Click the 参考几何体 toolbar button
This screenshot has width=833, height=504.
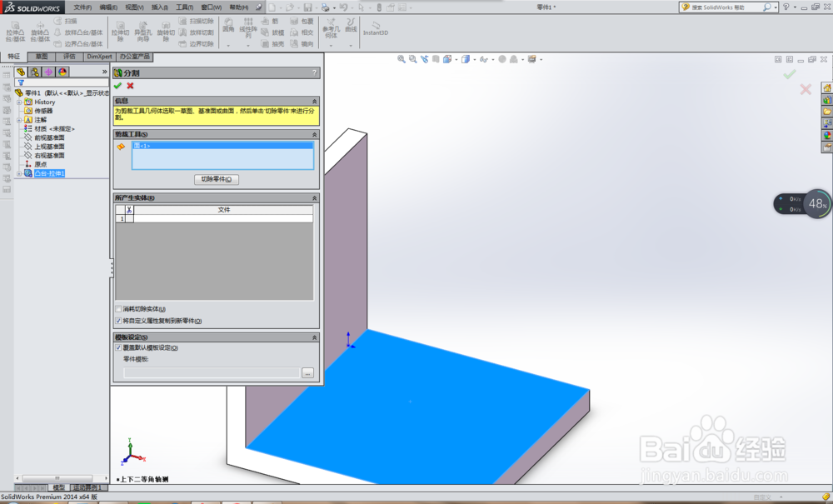pos(331,28)
